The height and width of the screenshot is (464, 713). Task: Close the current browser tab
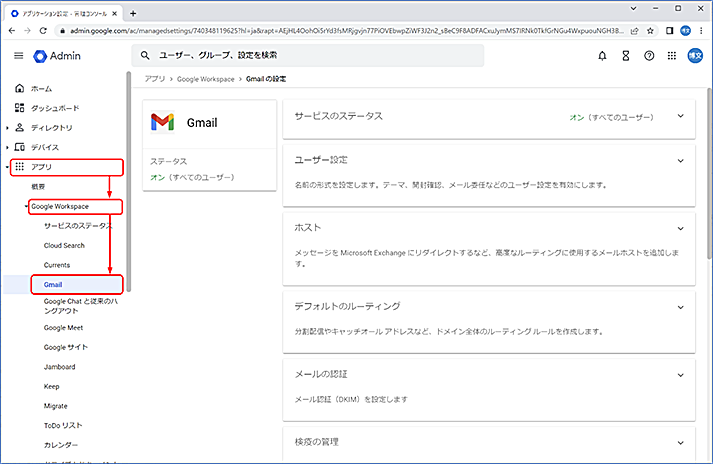(x=115, y=14)
